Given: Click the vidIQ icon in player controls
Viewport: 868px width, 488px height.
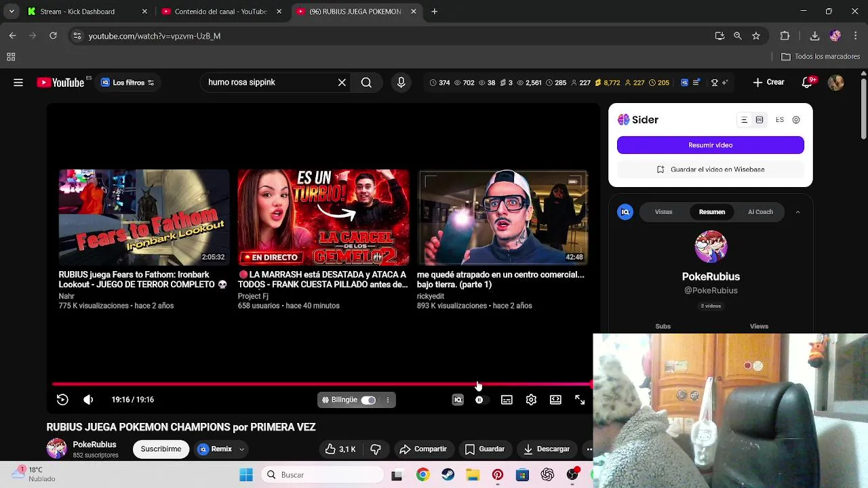Looking at the screenshot, I should pyautogui.click(x=458, y=400).
